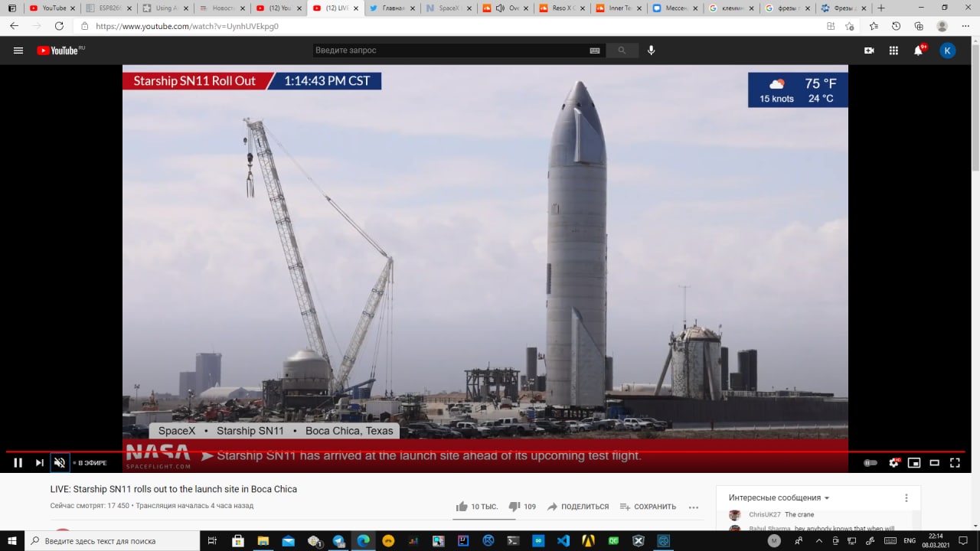The image size is (980, 551).
Task: Open the YouTube hamburger menu
Action: pyautogui.click(x=18, y=51)
